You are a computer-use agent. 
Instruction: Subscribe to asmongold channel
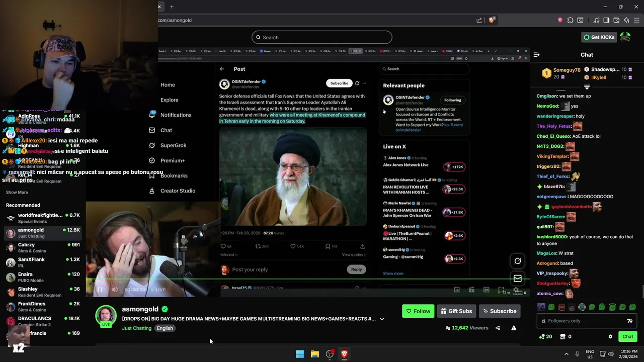[500, 311]
